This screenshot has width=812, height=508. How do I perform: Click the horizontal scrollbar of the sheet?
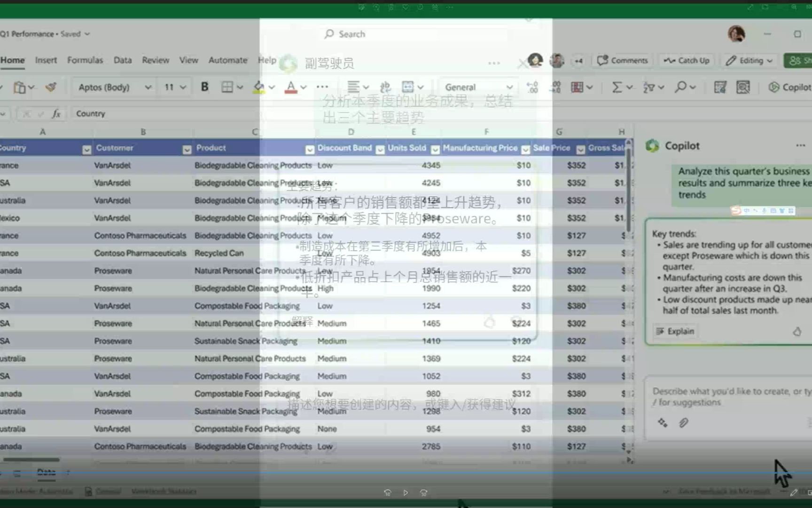[x=31, y=460]
